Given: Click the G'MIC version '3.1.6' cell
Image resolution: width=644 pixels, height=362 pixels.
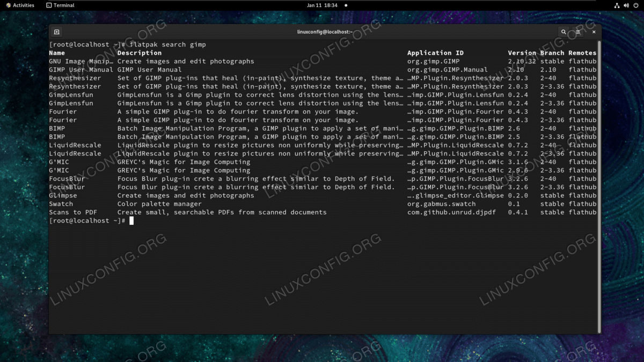Looking at the screenshot, I should click(518, 162).
